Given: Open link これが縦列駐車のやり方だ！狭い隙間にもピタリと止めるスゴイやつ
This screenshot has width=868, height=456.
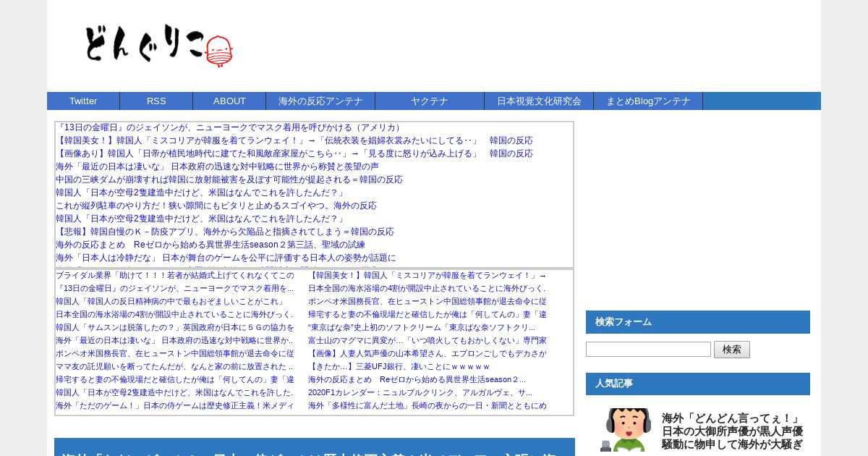Looking at the screenshot, I should [x=216, y=206].
